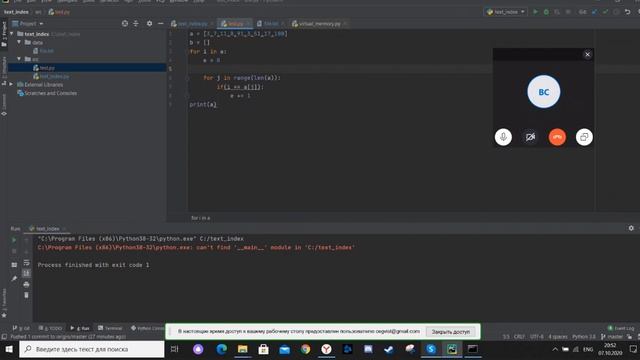Open the Project view dropdown

tap(28, 24)
